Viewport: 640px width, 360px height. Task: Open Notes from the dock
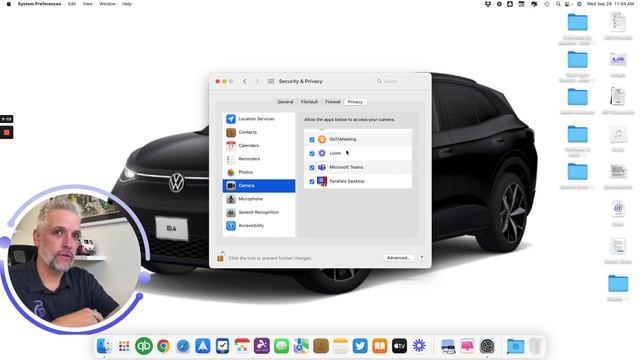340,346
